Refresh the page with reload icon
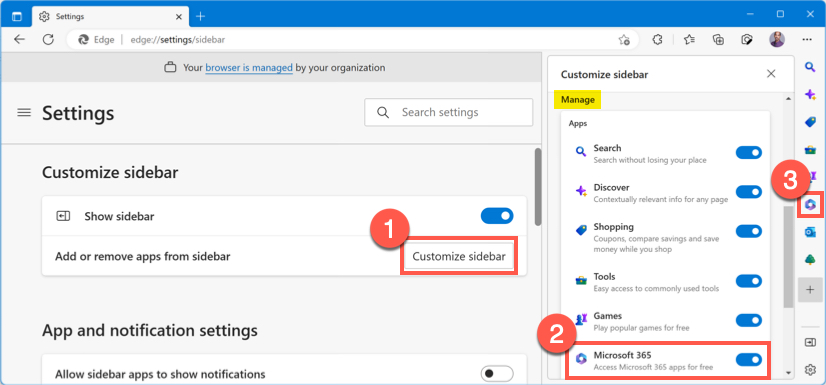This screenshot has width=826, height=385. [x=48, y=40]
